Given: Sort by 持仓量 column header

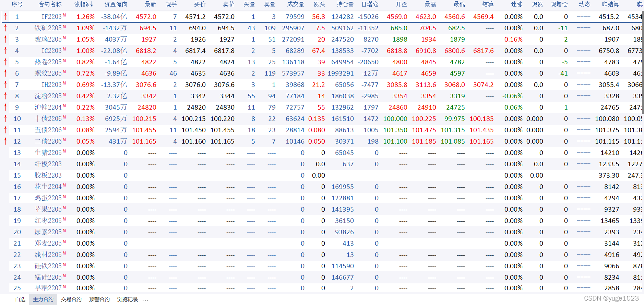Looking at the screenshot, I should pyautogui.click(x=345, y=4).
